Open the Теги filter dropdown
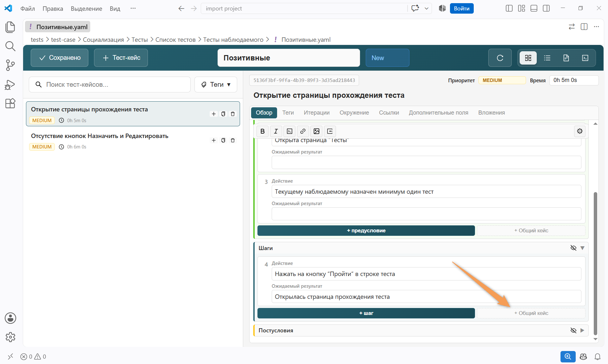The height and width of the screenshot is (364, 608). pyautogui.click(x=216, y=85)
